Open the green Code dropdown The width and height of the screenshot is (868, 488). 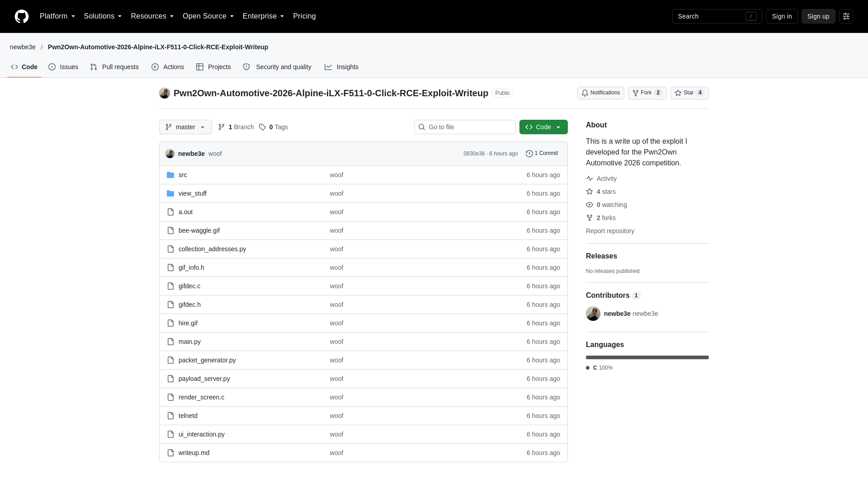(543, 127)
